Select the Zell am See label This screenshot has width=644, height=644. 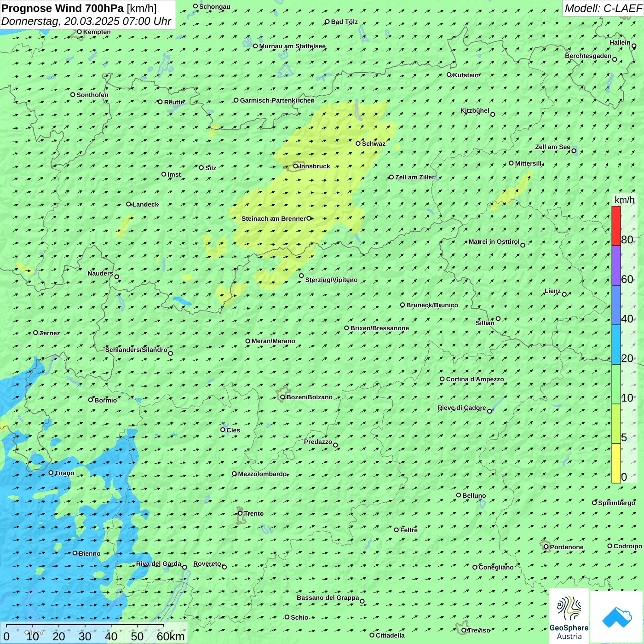(x=552, y=147)
